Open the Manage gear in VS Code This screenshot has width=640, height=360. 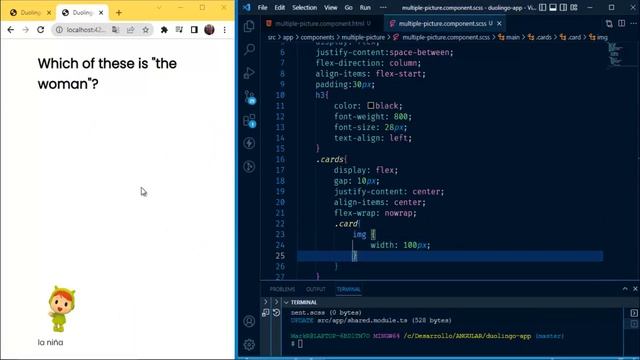click(x=249, y=344)
